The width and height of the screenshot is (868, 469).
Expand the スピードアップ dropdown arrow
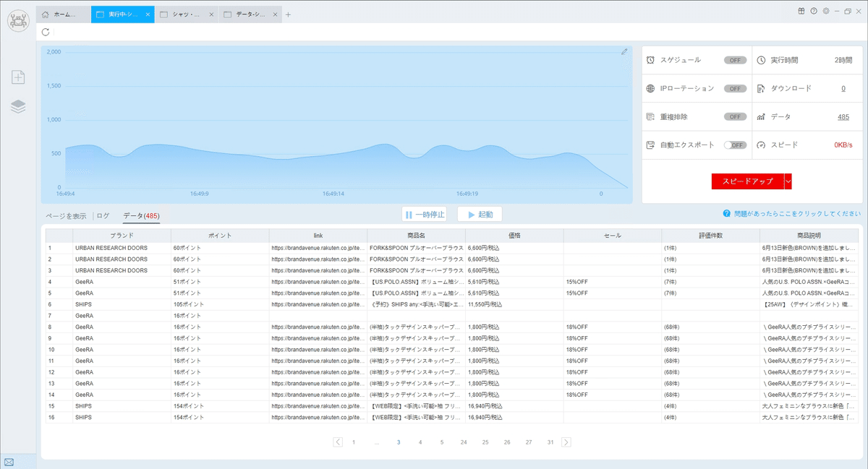[788, 181]
